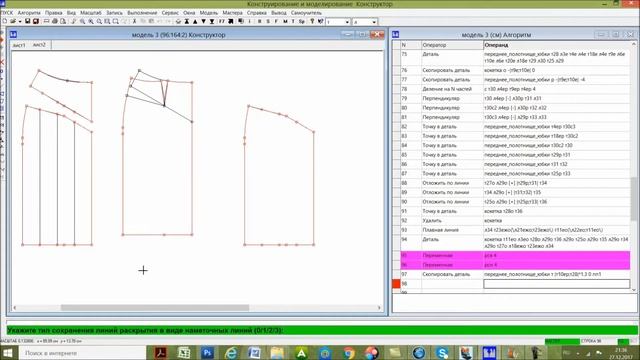
Task: Click the Sp toolbar button
Action: 302,21
